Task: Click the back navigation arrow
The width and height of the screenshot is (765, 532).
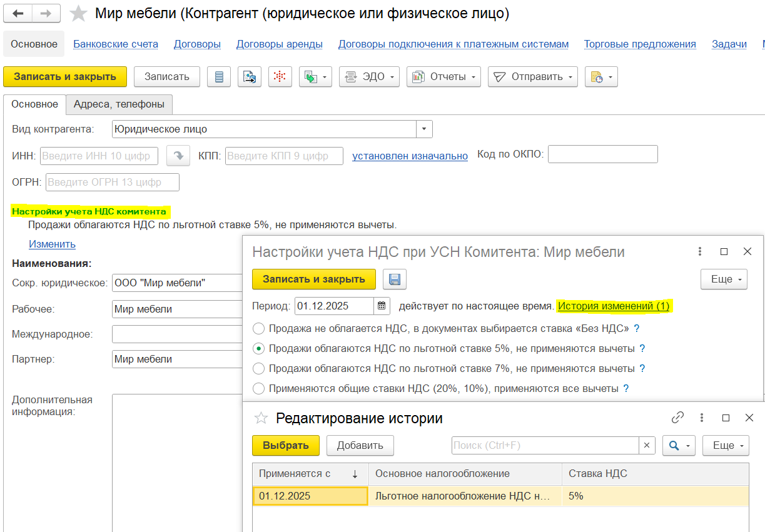Action: 18,13
